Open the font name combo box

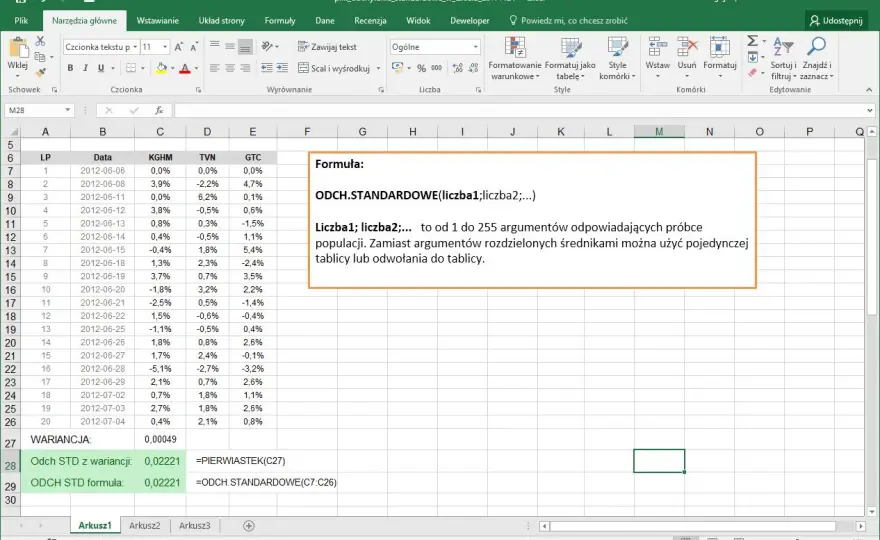[x=101, y=47]
